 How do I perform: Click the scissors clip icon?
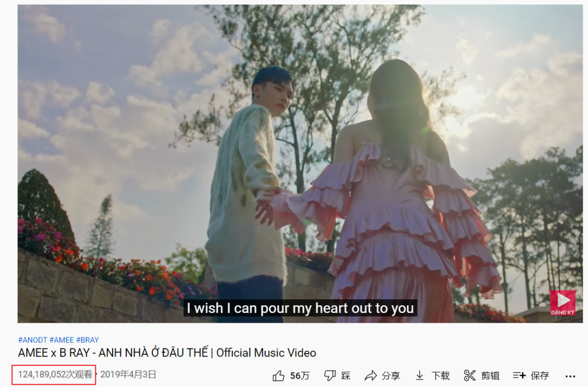[x=469, y=376]
